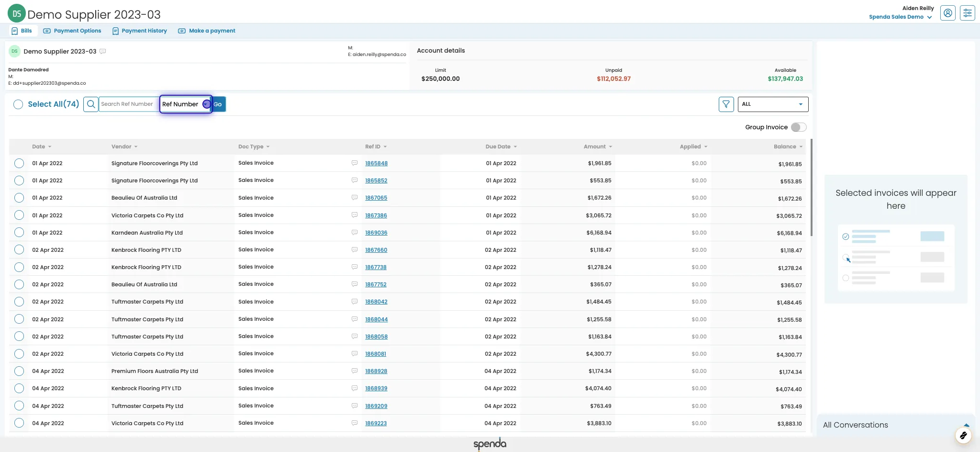Click the search magnifier icon
Image resolution: width=980 pixels, height=452 pixels.
point(90,104)
